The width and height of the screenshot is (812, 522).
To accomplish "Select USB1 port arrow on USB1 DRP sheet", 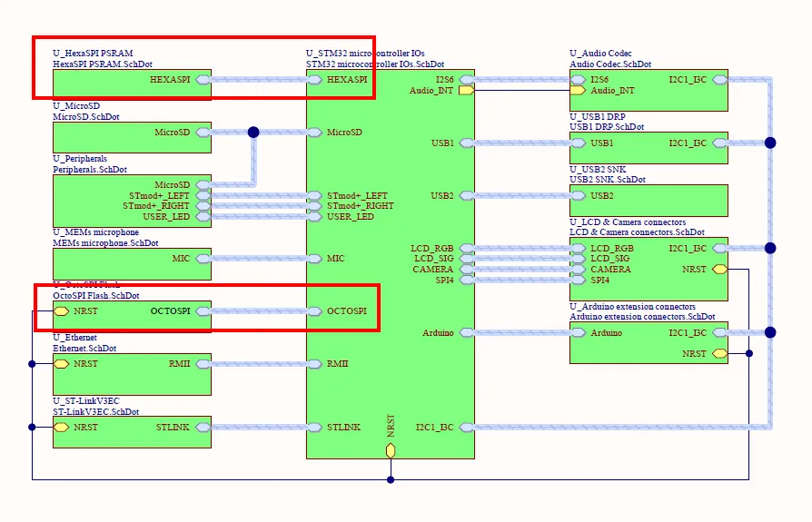I will point(578,143).
